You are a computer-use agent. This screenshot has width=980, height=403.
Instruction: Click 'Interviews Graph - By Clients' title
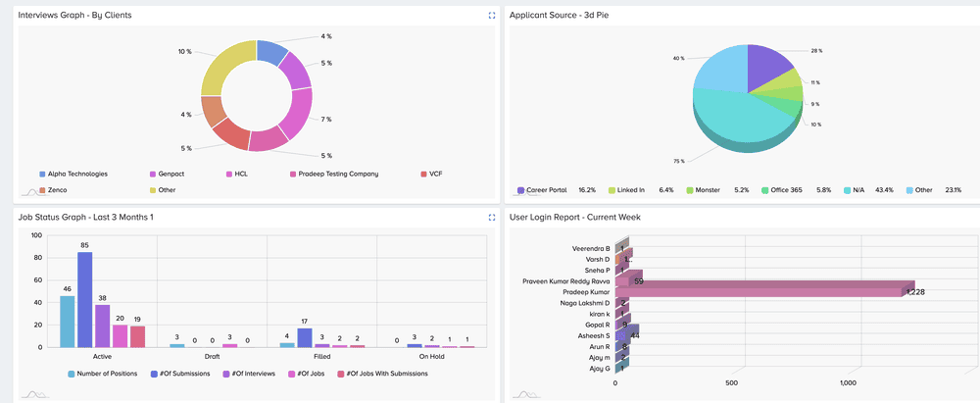pos(75,15)
